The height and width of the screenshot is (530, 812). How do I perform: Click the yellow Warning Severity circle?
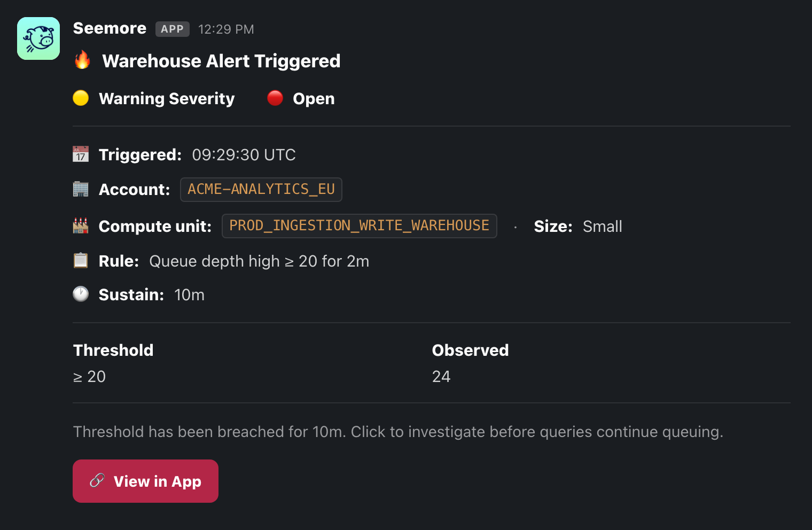tap(81, 98)
